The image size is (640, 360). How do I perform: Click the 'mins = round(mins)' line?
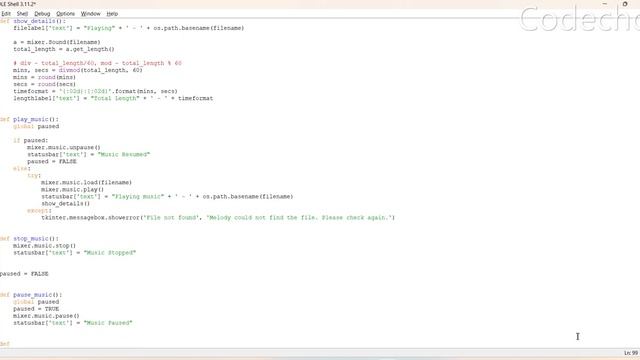click(44, 77)
